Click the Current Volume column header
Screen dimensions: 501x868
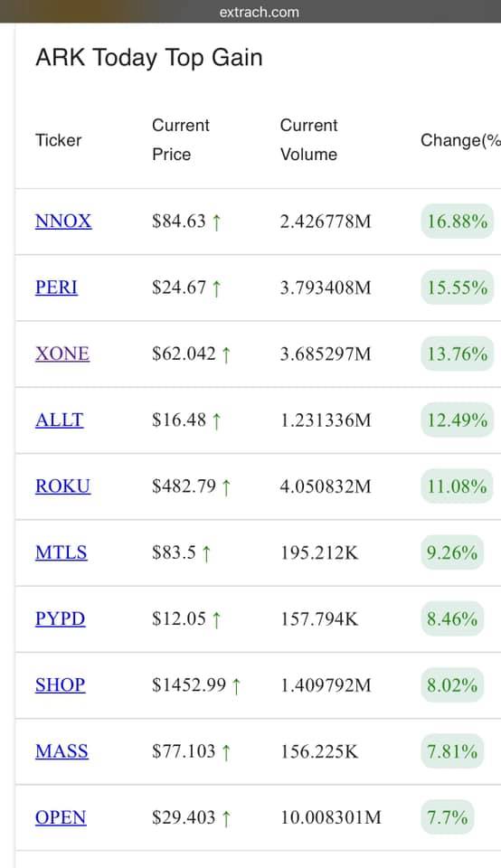point(309,139)
